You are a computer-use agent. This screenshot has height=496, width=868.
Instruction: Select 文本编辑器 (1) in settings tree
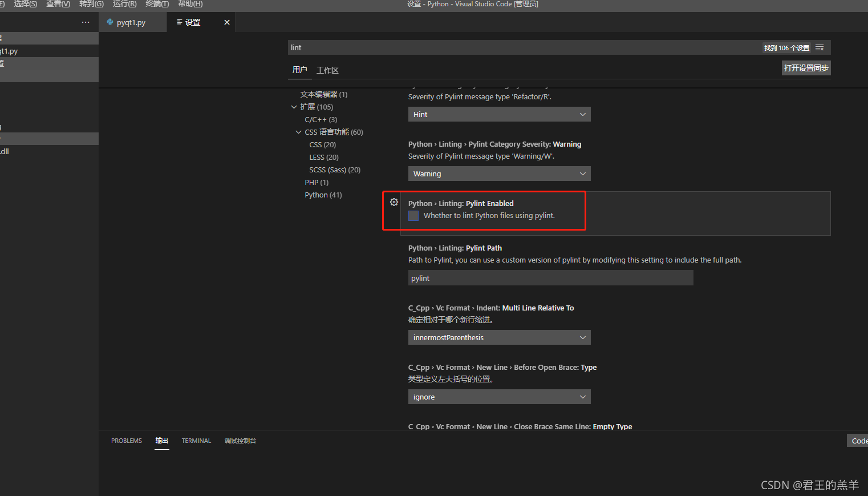point(323,94)
